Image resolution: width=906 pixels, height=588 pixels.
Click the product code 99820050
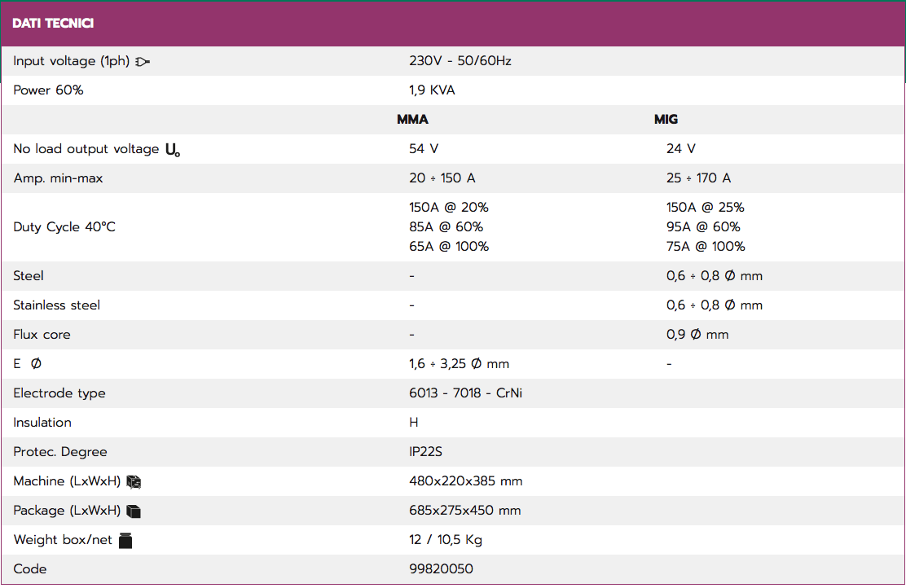click(x=441, y=569)
